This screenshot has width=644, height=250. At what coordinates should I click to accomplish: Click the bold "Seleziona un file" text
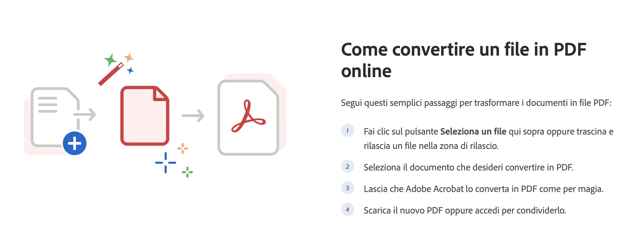(473, 132)
